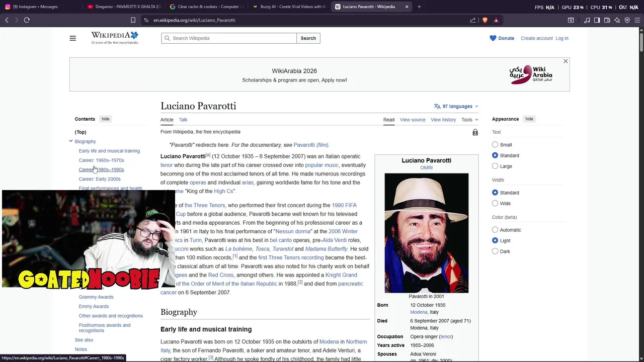
Task: Go back with the browser back arrow
Action: 7,20
